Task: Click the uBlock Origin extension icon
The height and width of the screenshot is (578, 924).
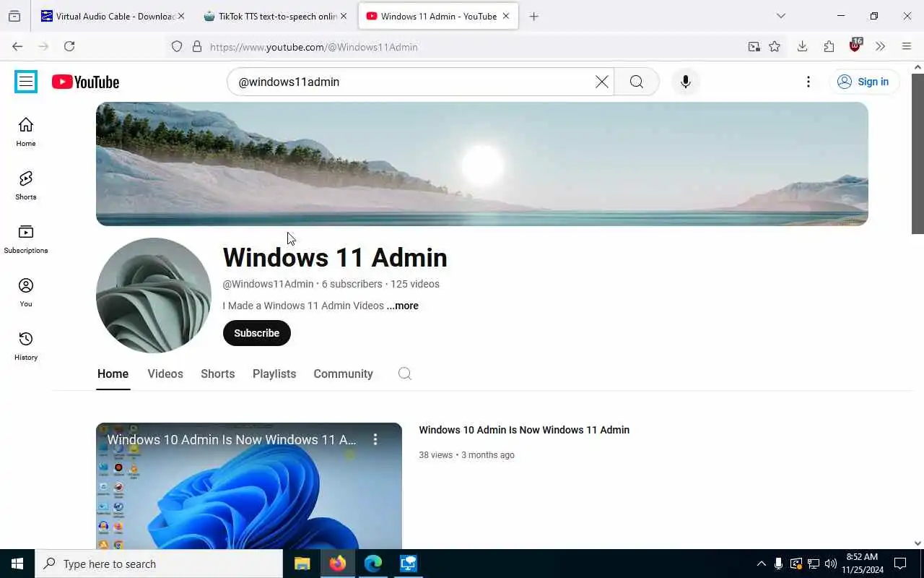Action: click(855, 46)
